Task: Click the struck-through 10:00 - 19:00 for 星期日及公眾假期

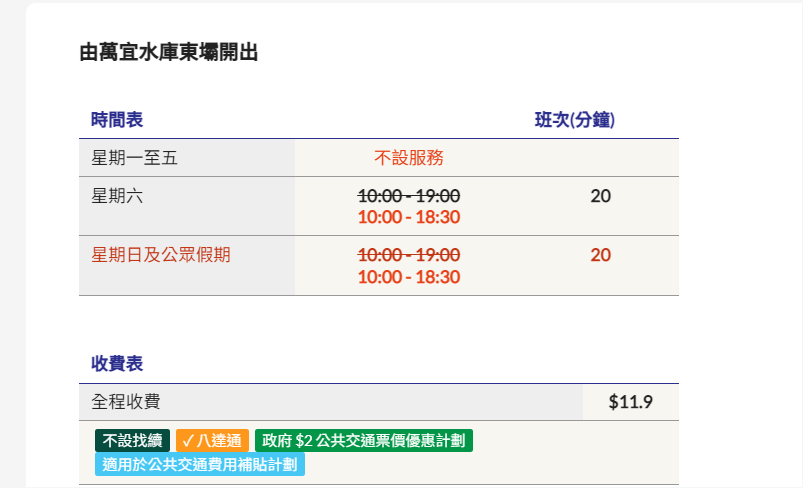Action: tap(409, 254)
